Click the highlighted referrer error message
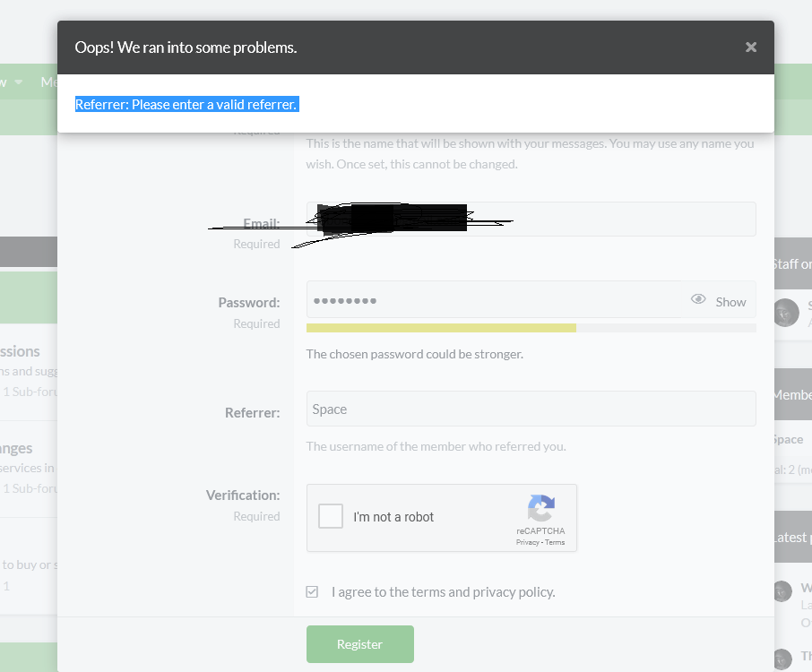The width and height of the screenshot is (812, 672). (186, 105)
